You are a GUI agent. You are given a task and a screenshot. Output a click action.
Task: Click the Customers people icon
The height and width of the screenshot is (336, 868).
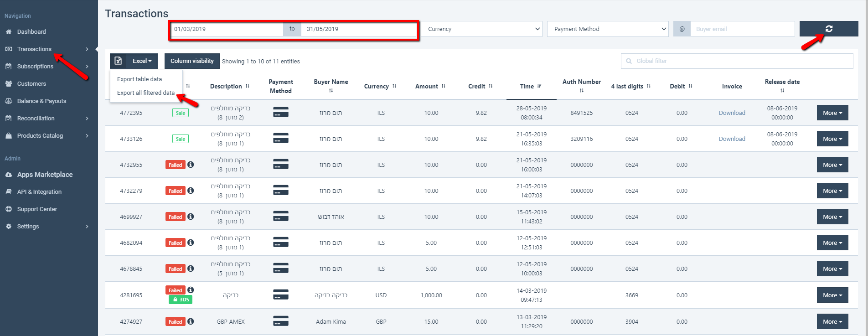(x=9, y=84)
